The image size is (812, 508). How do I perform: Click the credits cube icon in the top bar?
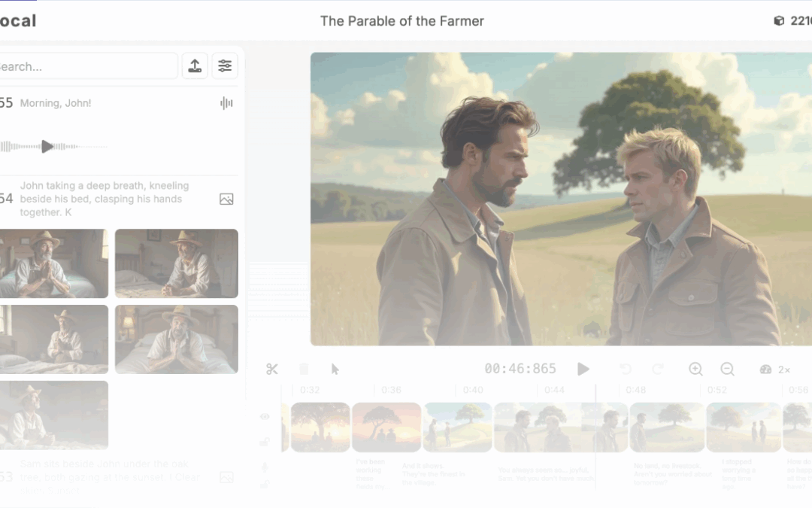tap(779, 21)
